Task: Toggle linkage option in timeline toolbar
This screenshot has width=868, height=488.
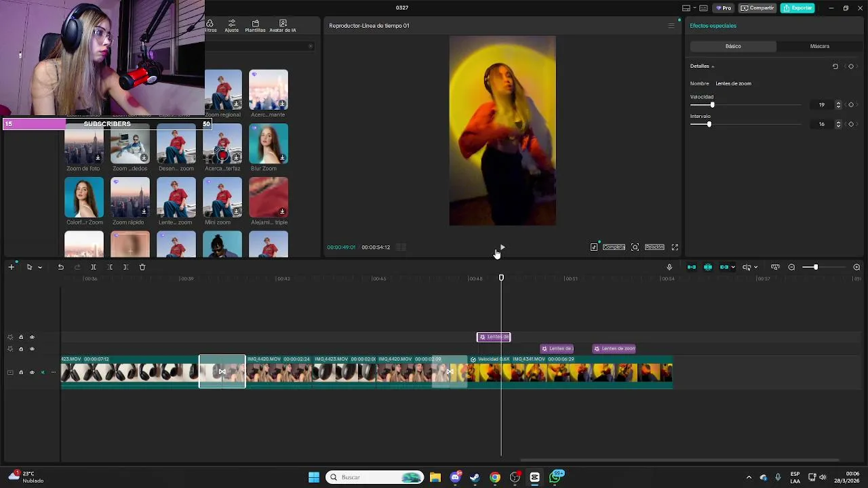Action: pyautogui.click(x=724, y=267)
